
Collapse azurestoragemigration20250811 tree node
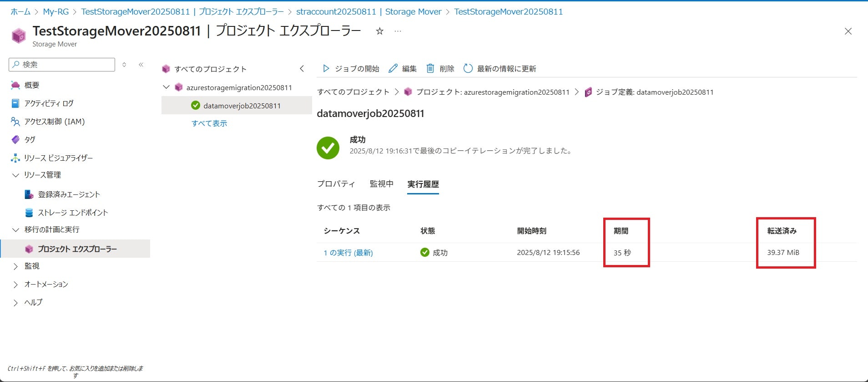click(x=167, y=87)
